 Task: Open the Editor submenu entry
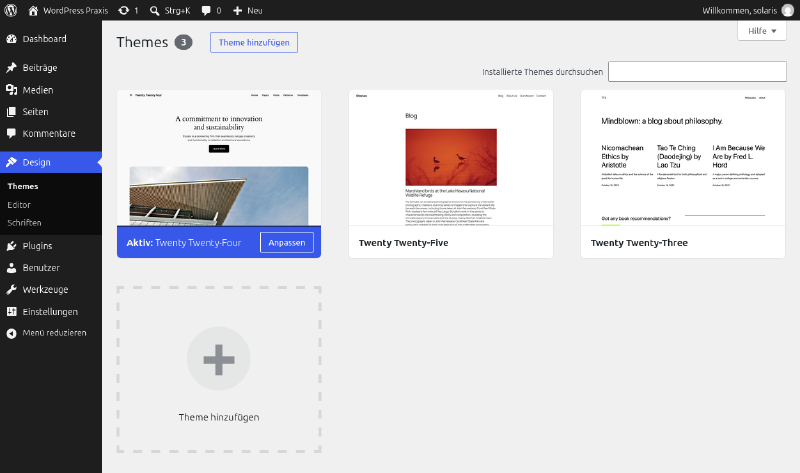(19, 205)
